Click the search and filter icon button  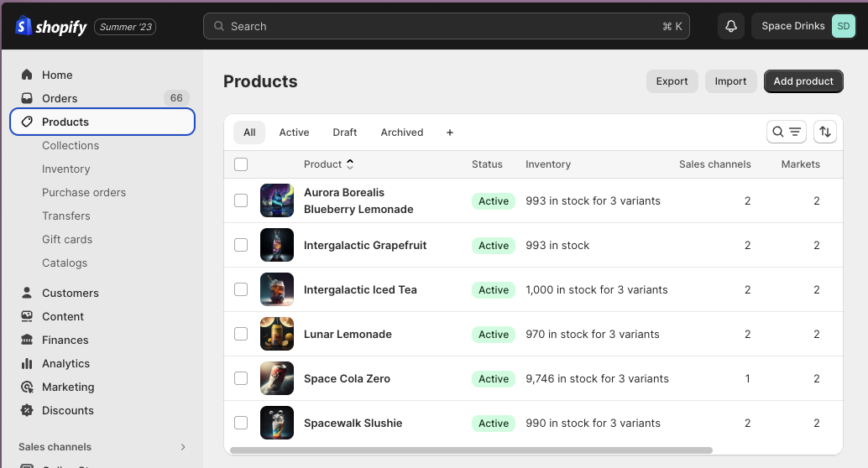(x=787, y=132)
